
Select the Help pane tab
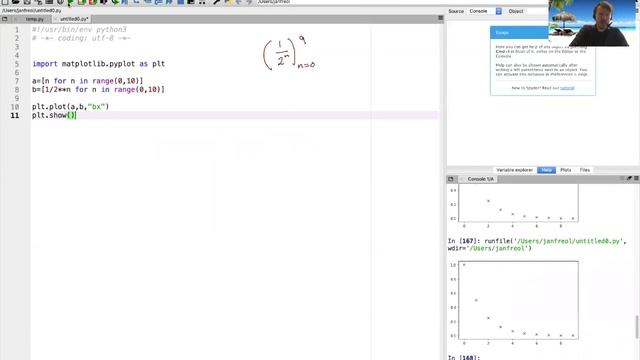(546, 170)
